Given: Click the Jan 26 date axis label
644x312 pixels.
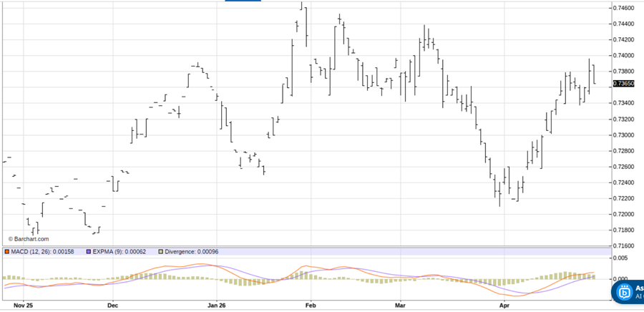Looking at the screenshot, I should (216, 306).
